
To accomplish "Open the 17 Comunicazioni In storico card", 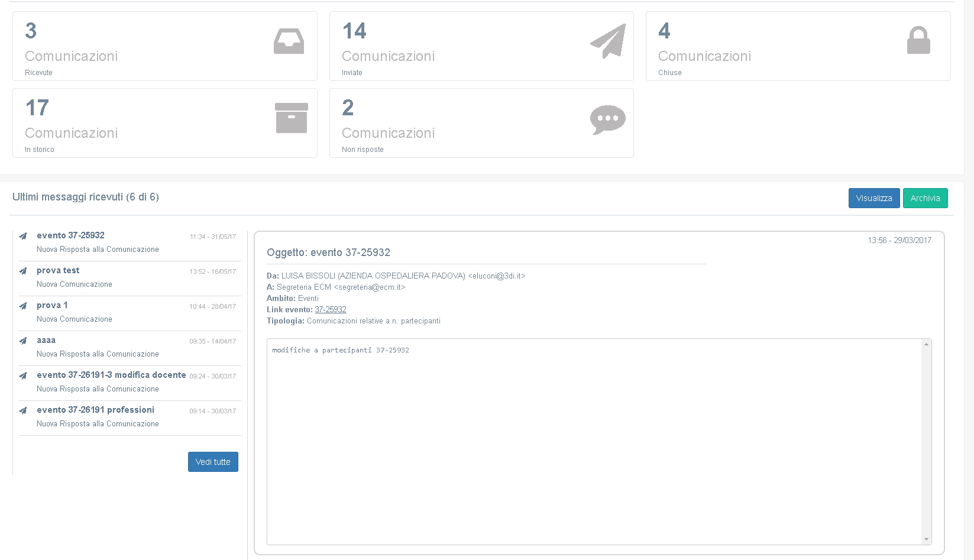I will [164, 123].
